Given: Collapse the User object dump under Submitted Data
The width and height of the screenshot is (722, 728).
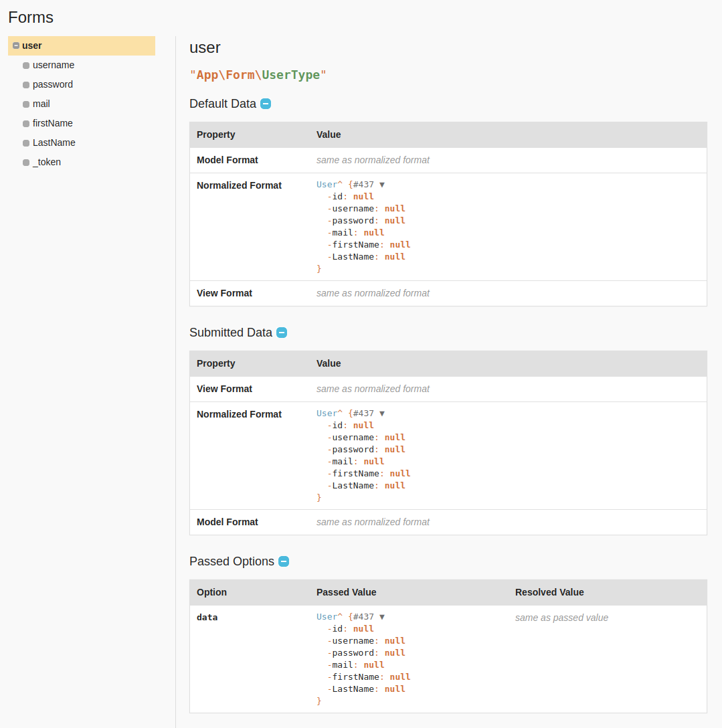Looking at the screenshot, I should click(382, 413).
